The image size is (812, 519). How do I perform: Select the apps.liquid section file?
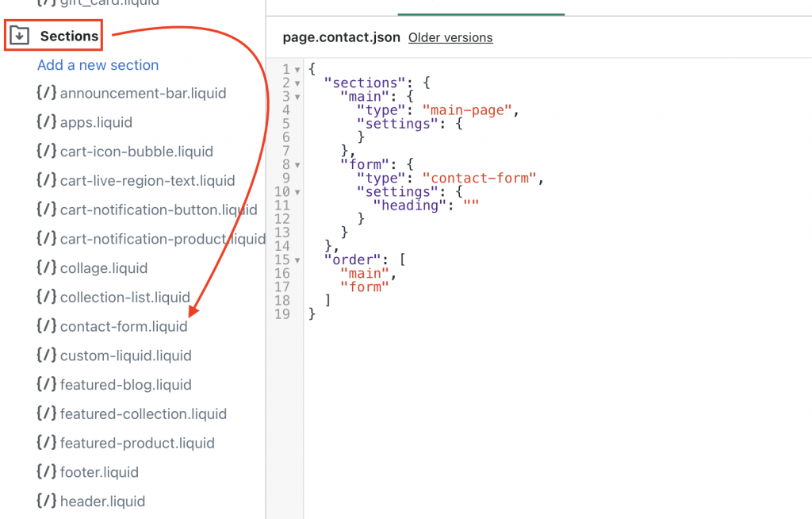coord(98,122)
